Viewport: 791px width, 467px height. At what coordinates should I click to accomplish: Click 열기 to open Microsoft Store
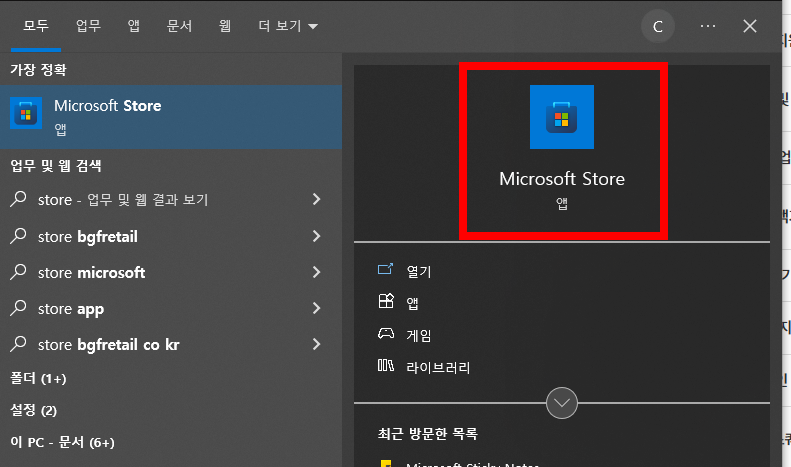tap(419, 271)
